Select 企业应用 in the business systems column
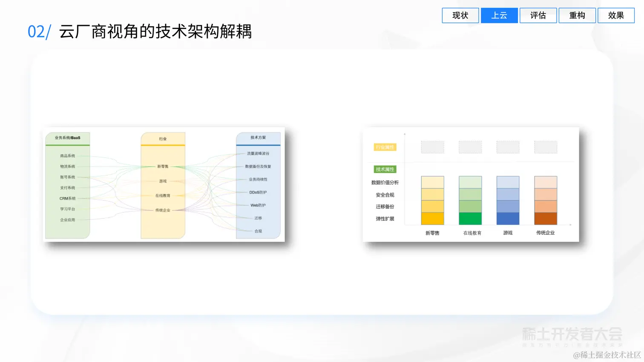Image resolution: width=644 pixels, height=362 pixels. 67,220
